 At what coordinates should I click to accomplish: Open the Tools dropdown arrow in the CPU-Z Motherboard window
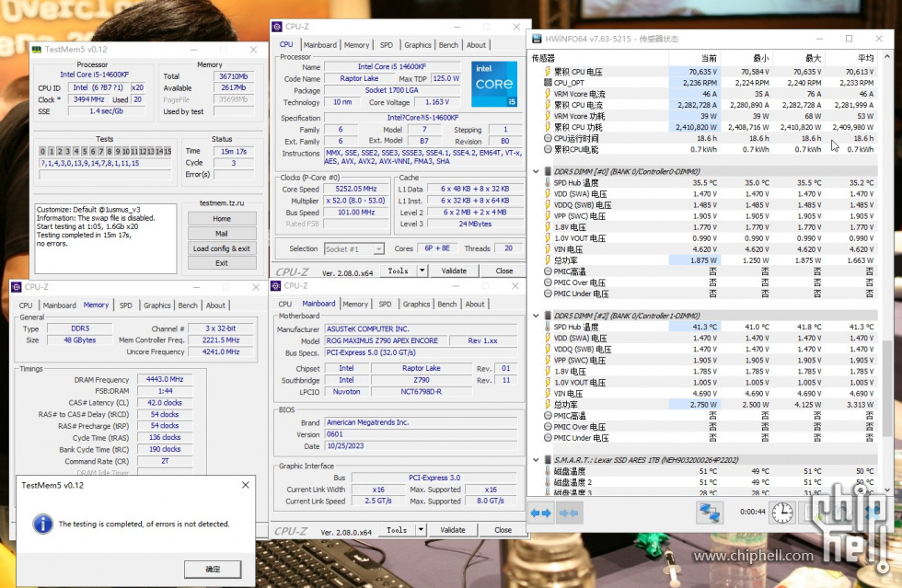point(421,529)
